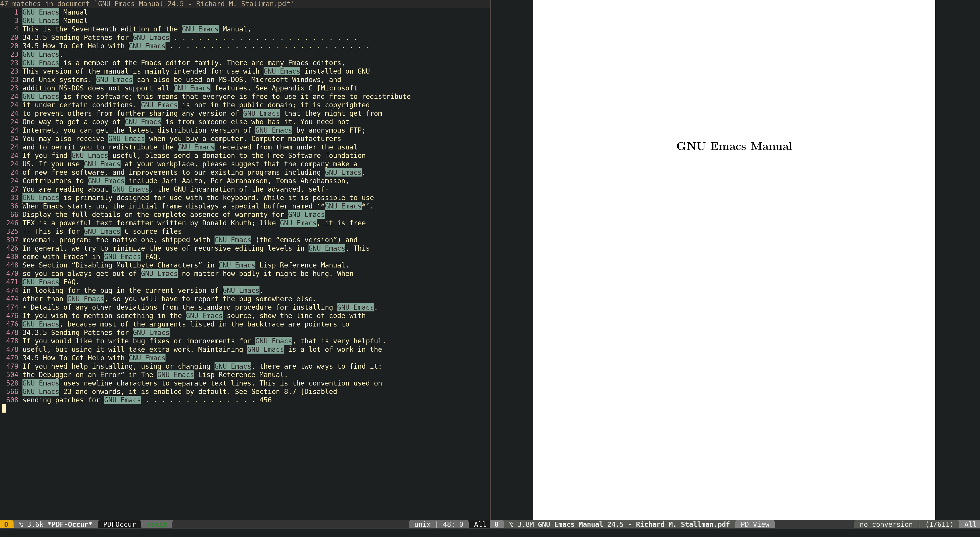980x537 pixels.
Task: Open the match on page 1 'GNU Emacs Manual'
Action: (x=55, y=12)
